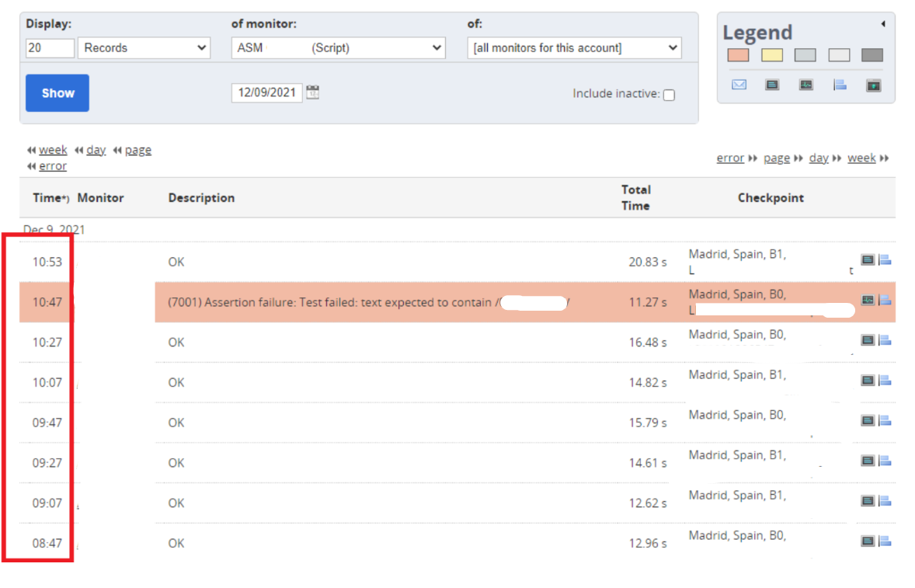Open waterfall chart icon for 10:47 row
This screenshot has height=588, width=915.
[885, 301]
